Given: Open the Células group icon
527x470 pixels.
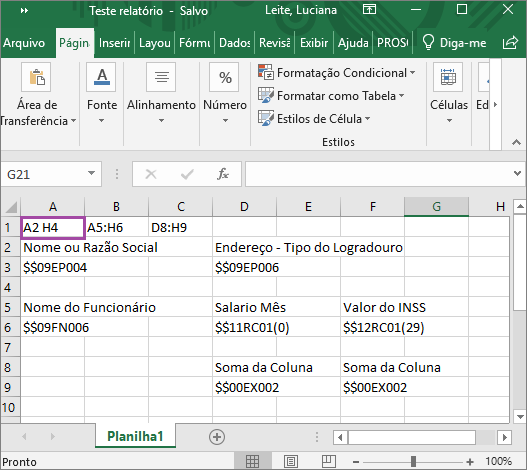Looking at the screenshot, I should pos(448,77).
